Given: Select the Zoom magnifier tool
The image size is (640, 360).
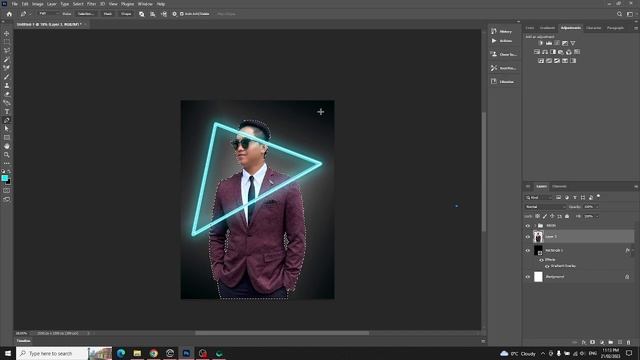Looking at the screenshot, I should point(7,155).
